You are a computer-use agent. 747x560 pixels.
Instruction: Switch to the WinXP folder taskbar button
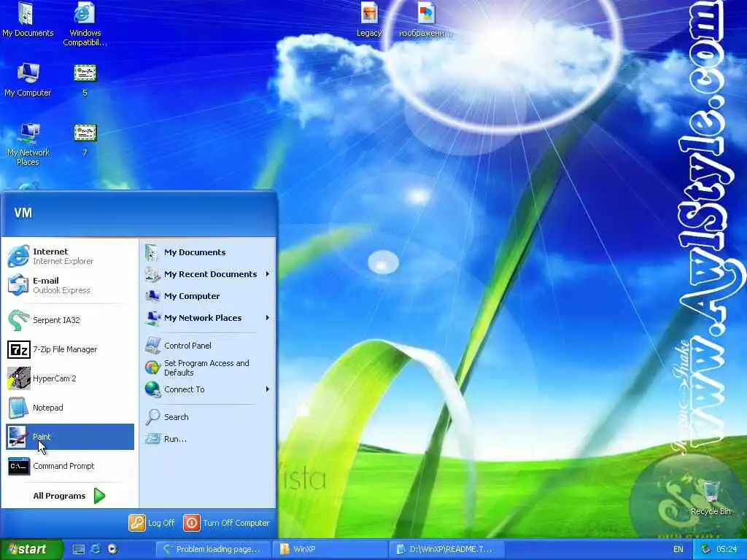tap(330, 549)
